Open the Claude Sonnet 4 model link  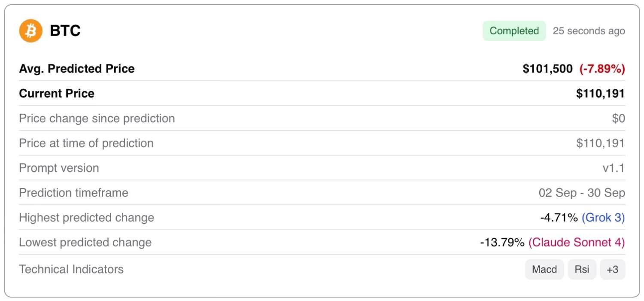click(x=576, y=243)
